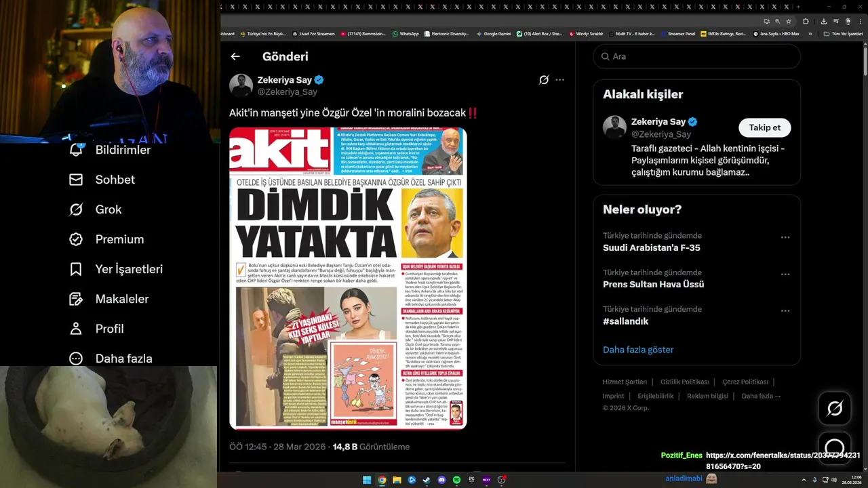Open Bildirimler notifications in sidebar
Image resolution: width=868 pixels, height=488 pixels.
click(110, 150)
